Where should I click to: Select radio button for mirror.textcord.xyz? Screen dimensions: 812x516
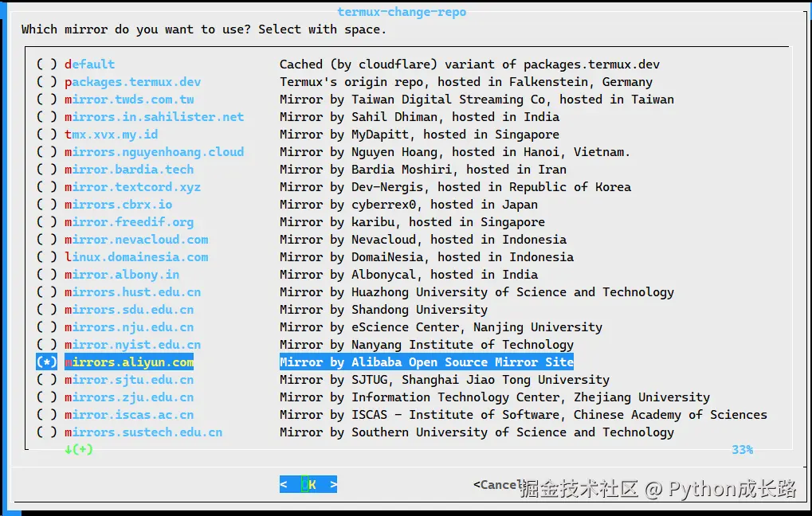tap(46, 187)
